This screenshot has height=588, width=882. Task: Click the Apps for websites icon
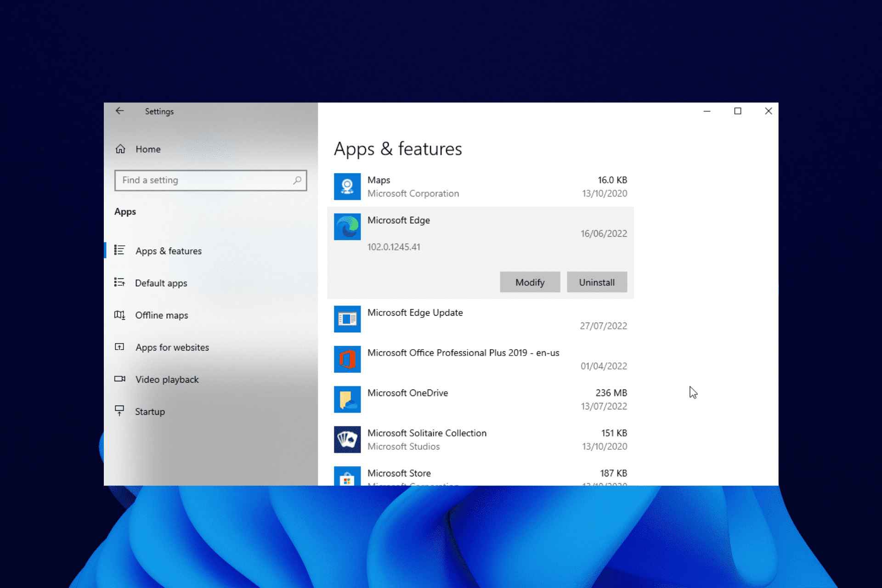click(x=119, y=347)
